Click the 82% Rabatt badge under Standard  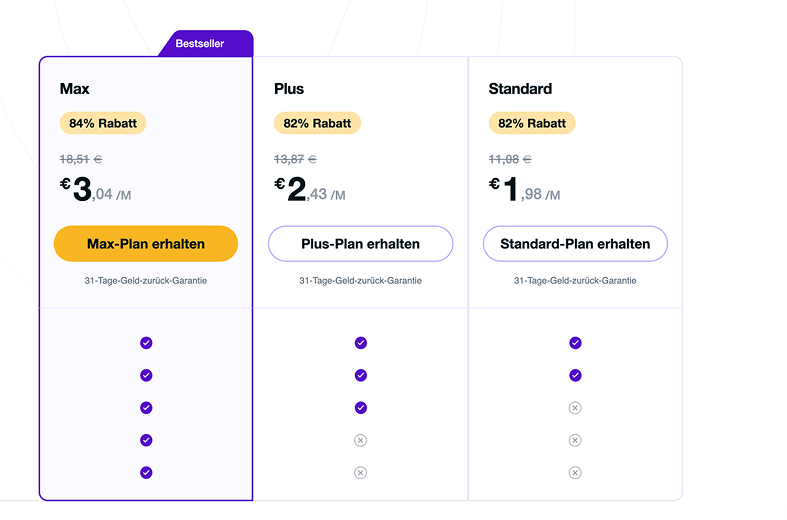[532, 123]
